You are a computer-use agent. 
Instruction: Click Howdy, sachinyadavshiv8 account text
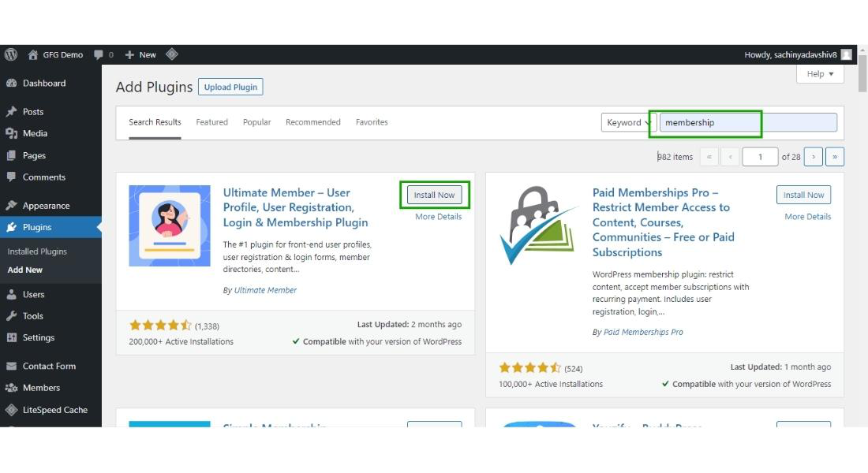coord(790,54)
